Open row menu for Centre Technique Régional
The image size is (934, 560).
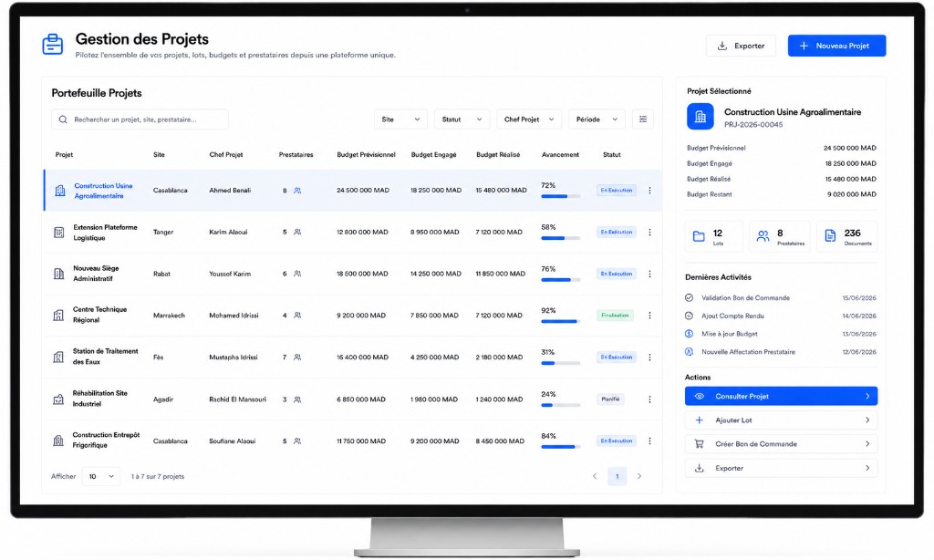coord(649,316)
